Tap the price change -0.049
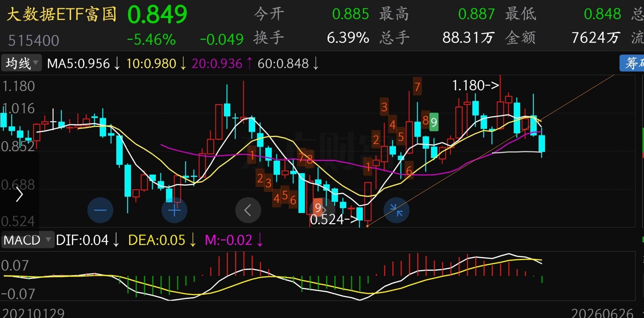Screen dimensions: 644x318 (222, 39)
